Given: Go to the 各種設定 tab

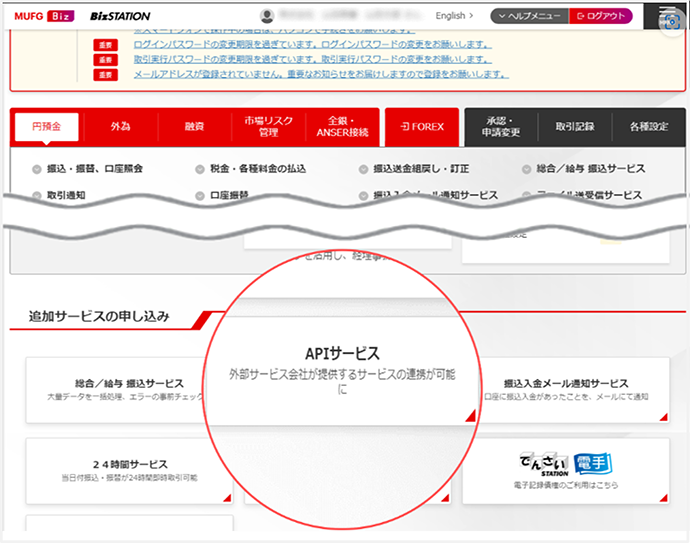Looking at the screenshot, I should coord(649,127).
